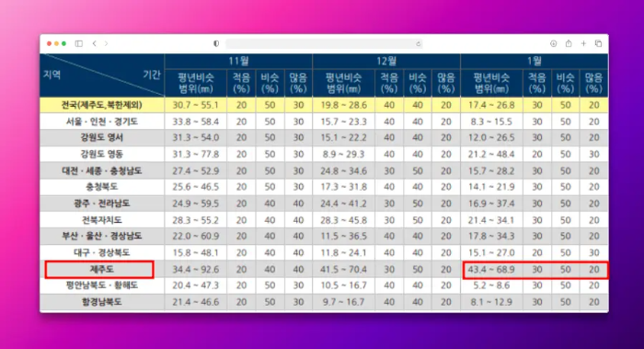This screenshot has width=644, height=349.
Task: Click the 17.4 ~ 26.8 cell
Action: (x=491, y=105)
